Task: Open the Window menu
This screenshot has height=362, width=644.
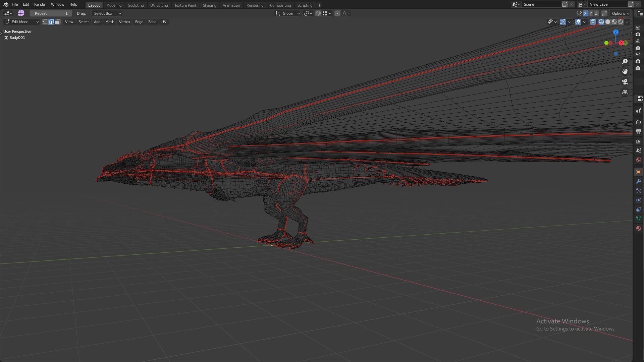Action: [x=57, y=4]
